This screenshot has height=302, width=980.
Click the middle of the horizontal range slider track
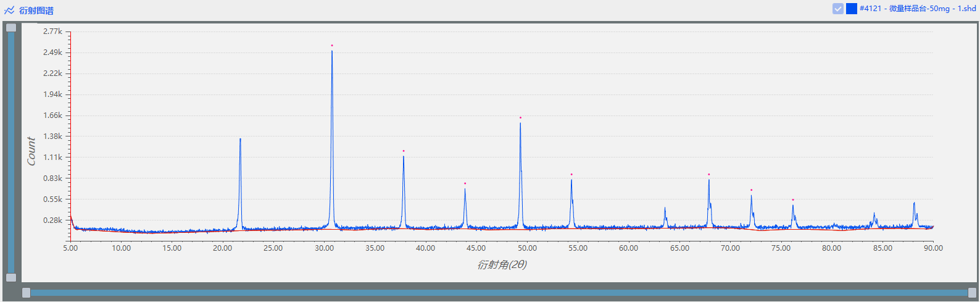click(x=499, y=293)
